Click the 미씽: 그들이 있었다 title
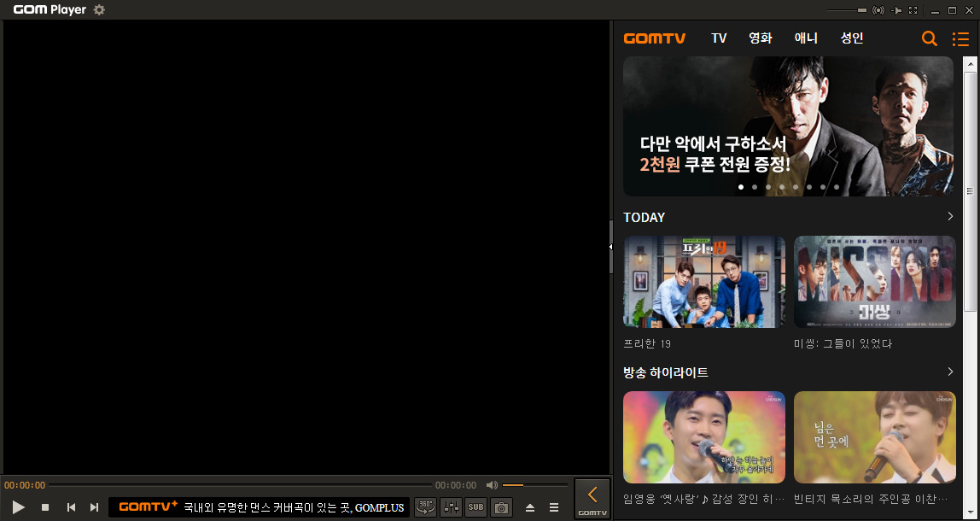Viewport: 980px width, 521px height. 843,344
